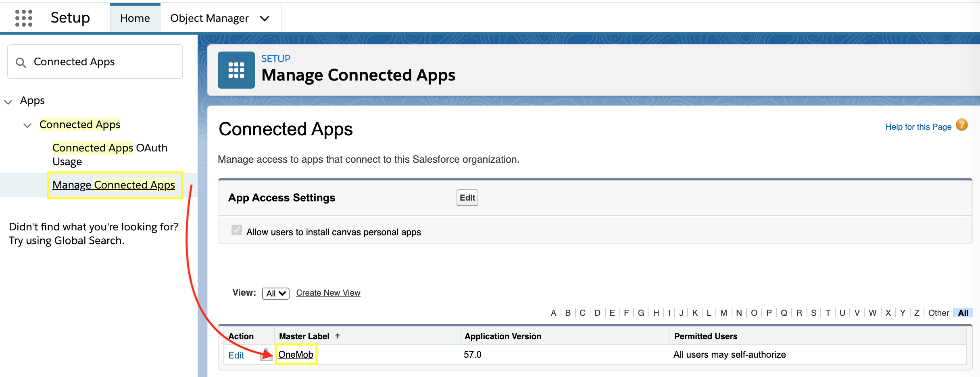Click Edit link for OneMob row
Image resolution: width=980 pixels, height=377 pixels.
click(236, 355)
